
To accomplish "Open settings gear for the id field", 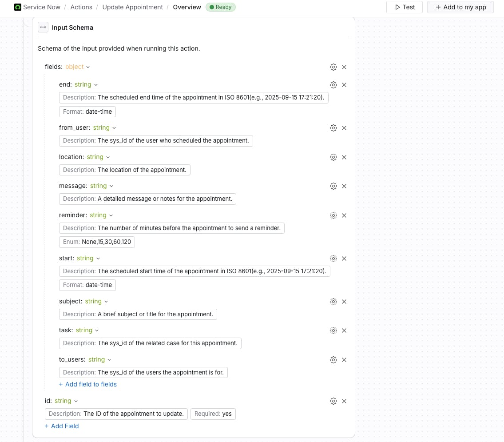I will (x=333, y=401).
